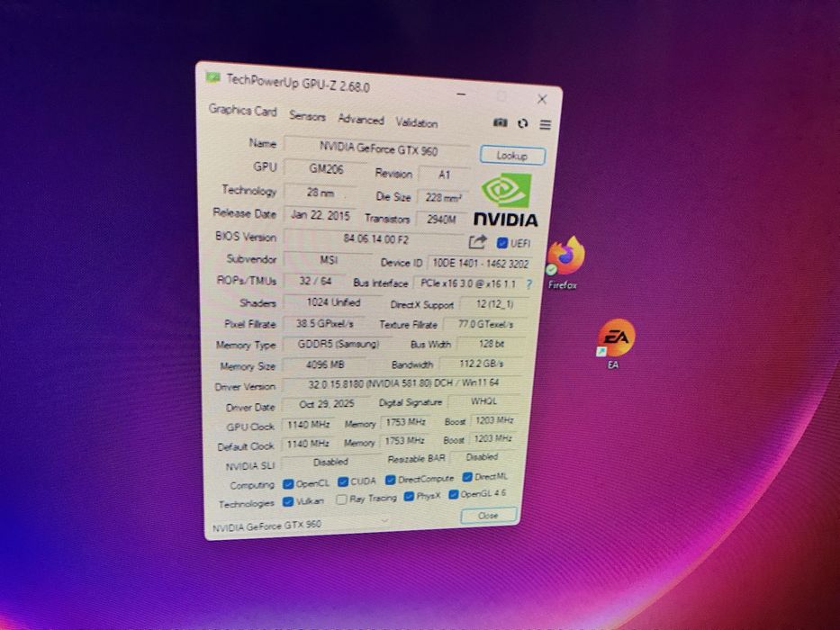Click the GPU Clock field 1140 MHz
The height and width of the screenshot is (630, 840).
308,424
